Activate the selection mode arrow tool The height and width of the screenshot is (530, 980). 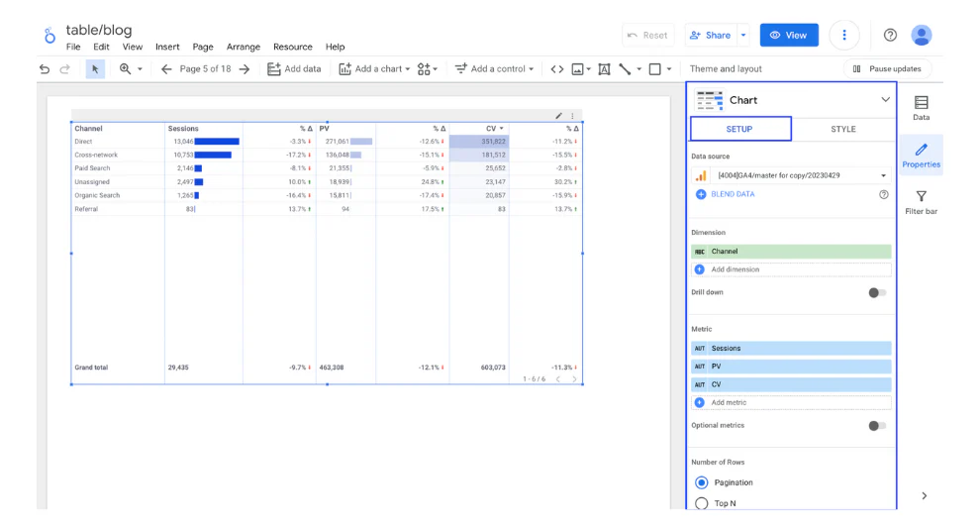95,68
